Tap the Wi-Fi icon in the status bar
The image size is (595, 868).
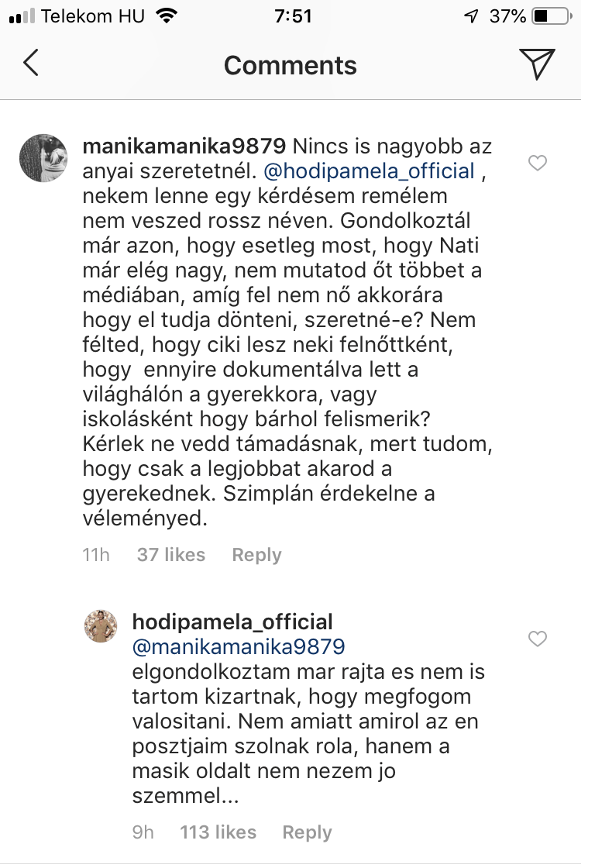point(165,15)
